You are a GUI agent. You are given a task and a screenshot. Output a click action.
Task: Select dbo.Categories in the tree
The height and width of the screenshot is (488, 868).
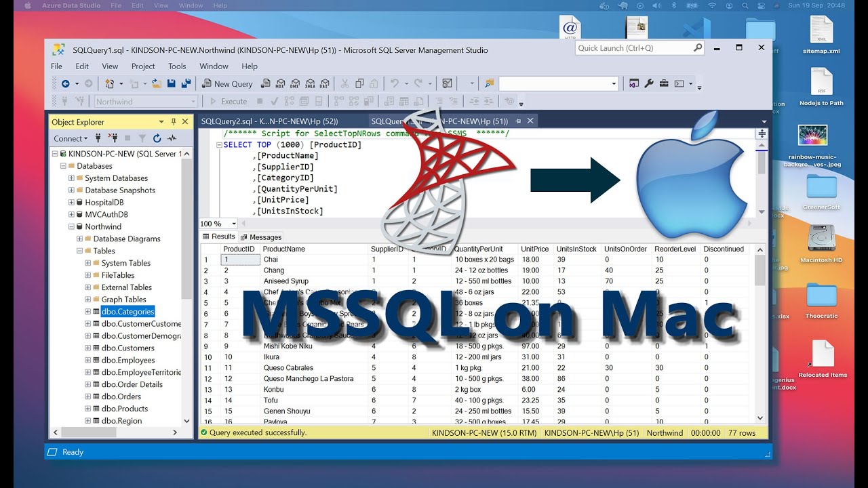click(127, 312)
